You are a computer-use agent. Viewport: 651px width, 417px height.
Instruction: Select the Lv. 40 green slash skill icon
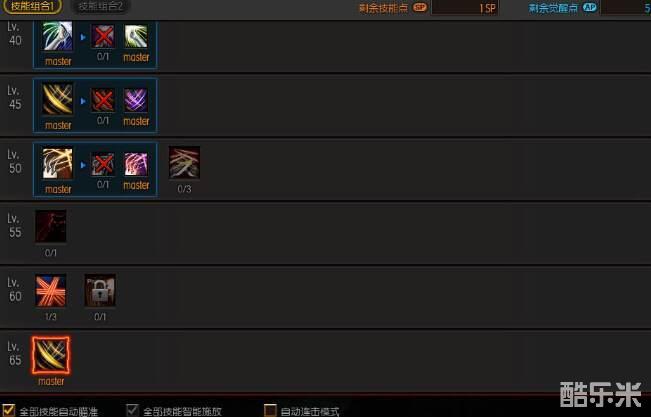pyautogui.click(x=57, y=36)
